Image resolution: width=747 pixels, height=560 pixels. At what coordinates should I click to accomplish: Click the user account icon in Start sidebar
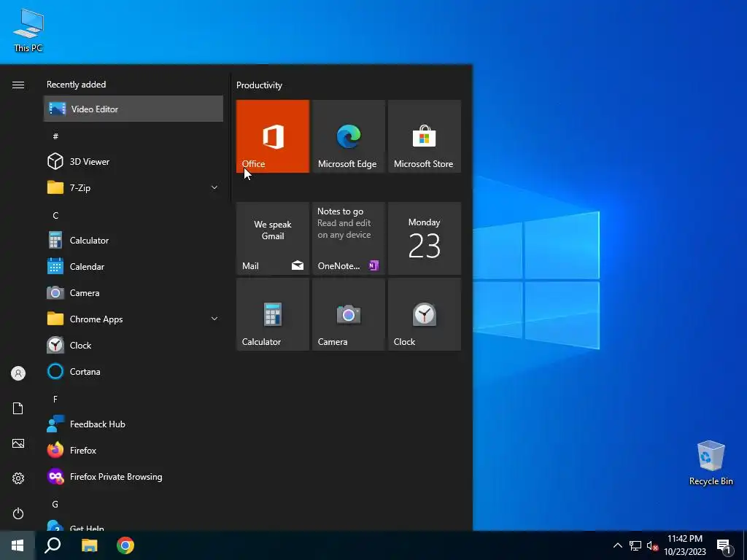18,373
